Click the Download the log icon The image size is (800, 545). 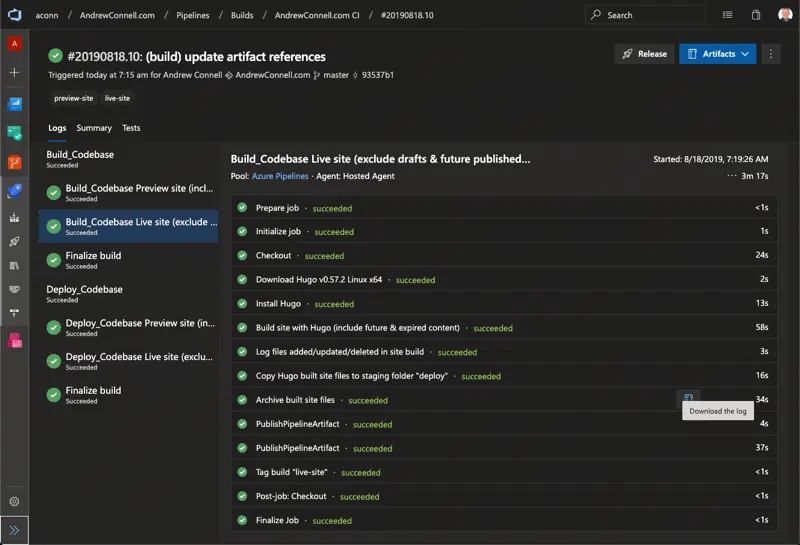click(688, 398)
